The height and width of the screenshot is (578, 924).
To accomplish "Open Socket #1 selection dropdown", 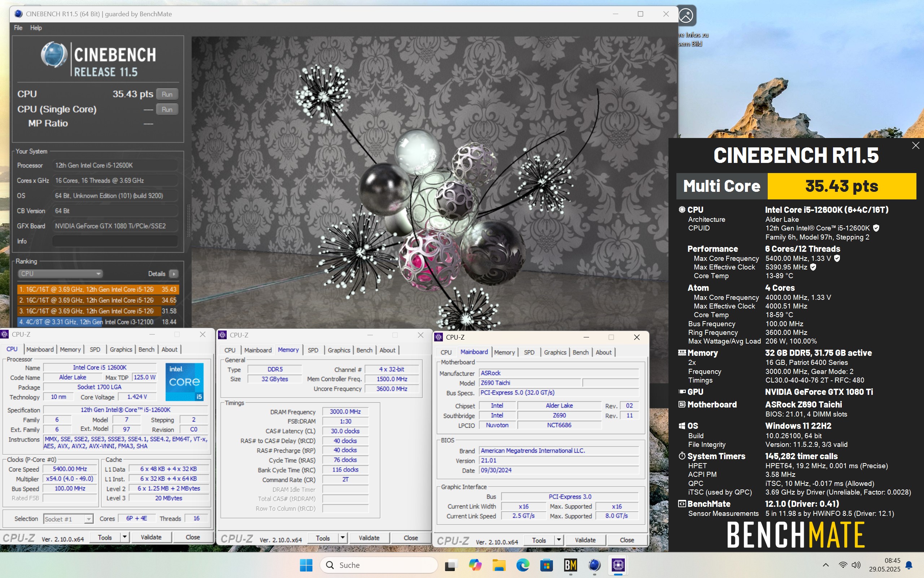I will (68, 519).
